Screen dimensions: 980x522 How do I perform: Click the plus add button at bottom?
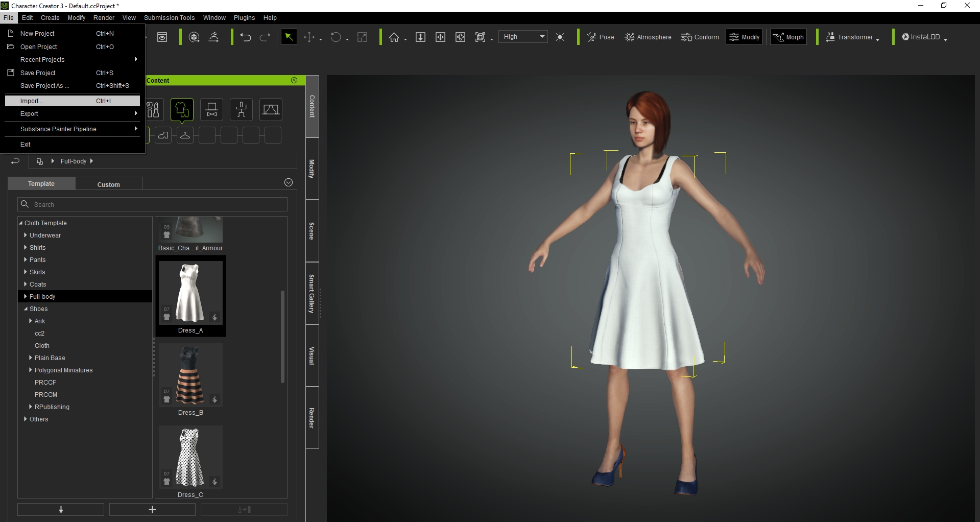(x=152, y=510)
